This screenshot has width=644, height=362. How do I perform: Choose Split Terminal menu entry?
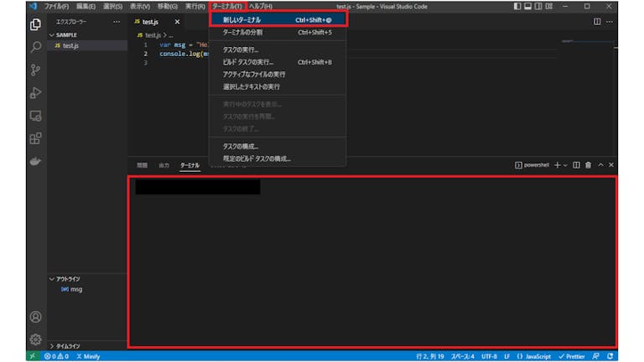tap(278, 32)
